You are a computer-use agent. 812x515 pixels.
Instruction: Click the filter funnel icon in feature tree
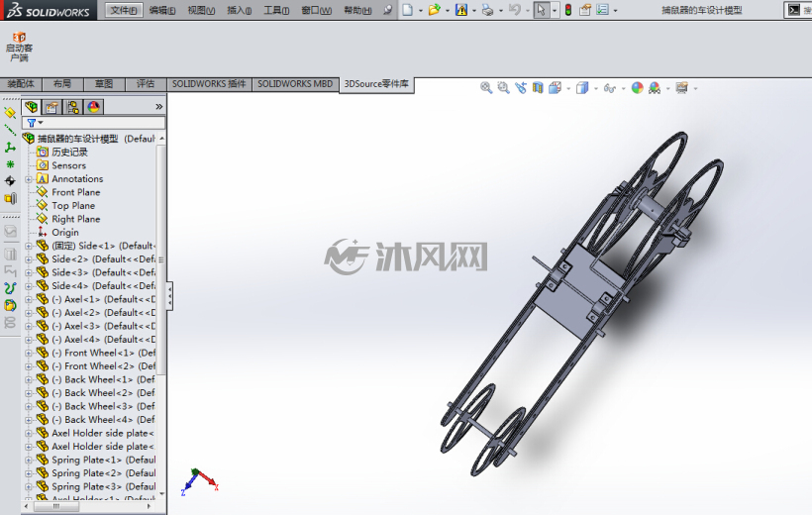click(x=32, y=123)
